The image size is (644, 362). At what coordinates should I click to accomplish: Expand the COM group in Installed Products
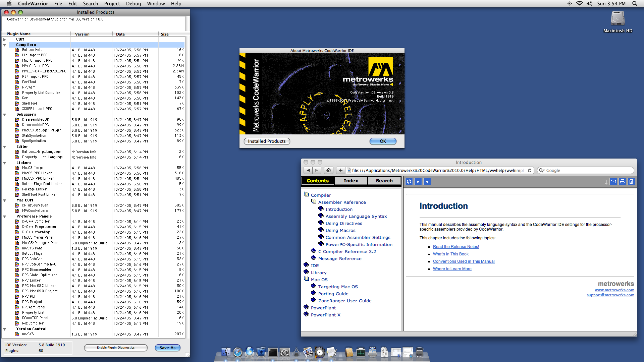coord(5,39)
